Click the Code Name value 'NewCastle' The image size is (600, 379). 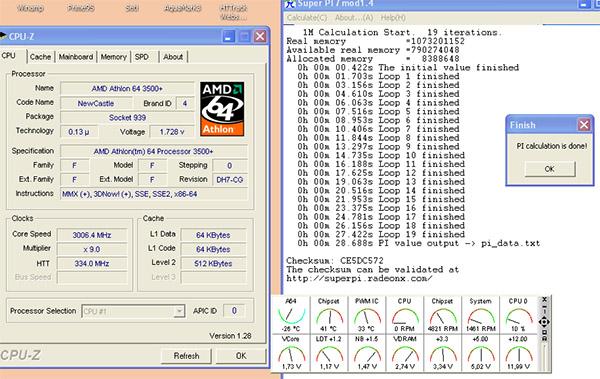pyautogui.click(x=96, y=103)
